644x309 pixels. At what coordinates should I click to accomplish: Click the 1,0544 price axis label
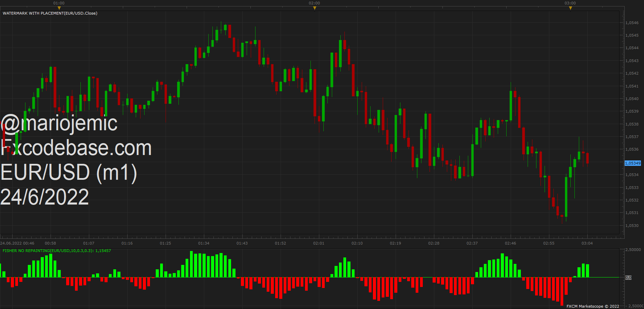tap(632, 48)
